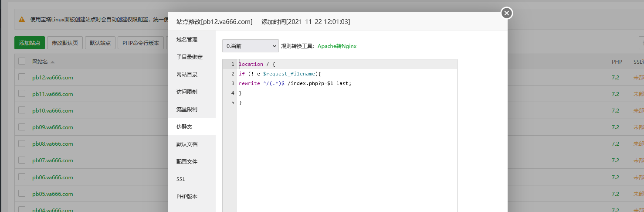The height and width of the screenshot is (212, 644).
Task: Check the box for pb12.va666.com
Action: 22,77
